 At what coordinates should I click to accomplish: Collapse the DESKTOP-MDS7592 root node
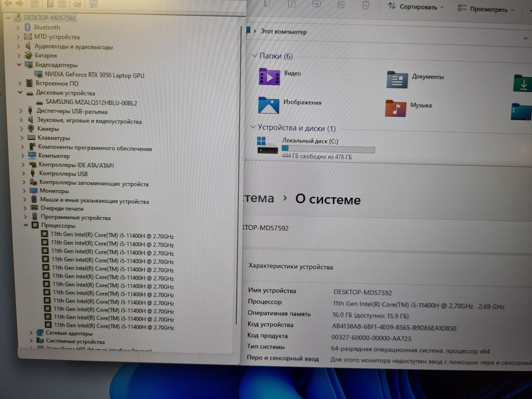pos(8,17)
